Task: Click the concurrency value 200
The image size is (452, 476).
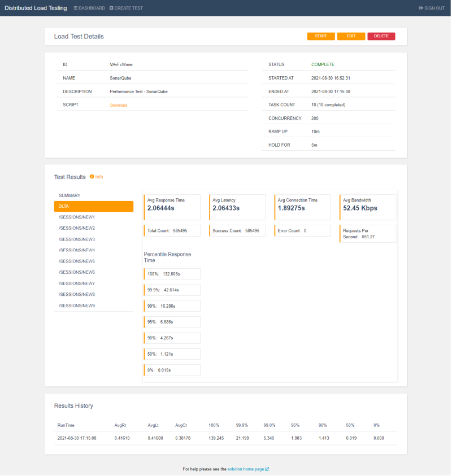Action: pos(315,119)
